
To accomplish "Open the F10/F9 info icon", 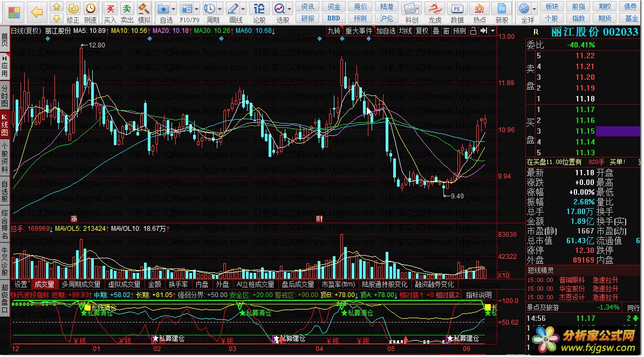I will pyautogui.click(x=187, y=8).
